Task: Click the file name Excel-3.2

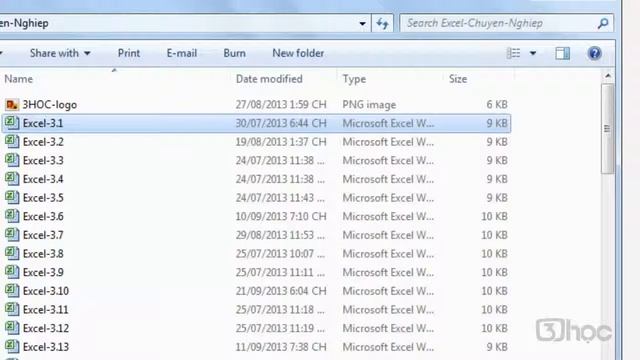Action: [x=43, y=142]
